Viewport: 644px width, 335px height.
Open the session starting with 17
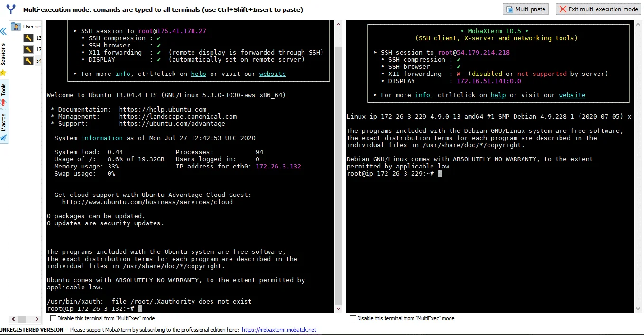click(32, 49)
